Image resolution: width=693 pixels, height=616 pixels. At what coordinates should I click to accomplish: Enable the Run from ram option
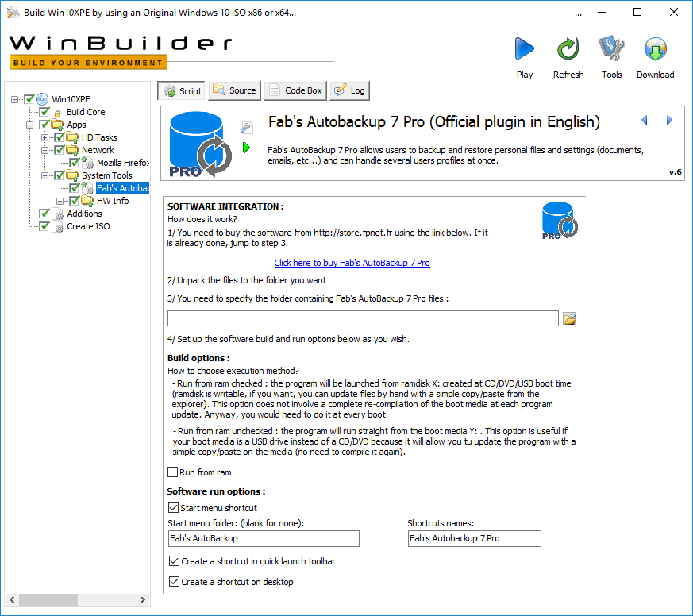(x=173, y=472)
